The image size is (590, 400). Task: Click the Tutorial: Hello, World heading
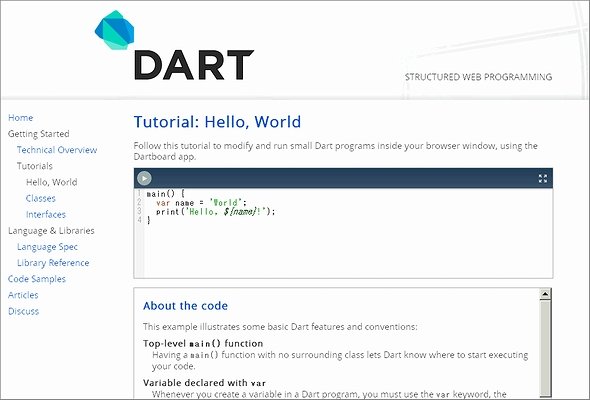coord(217,122)
